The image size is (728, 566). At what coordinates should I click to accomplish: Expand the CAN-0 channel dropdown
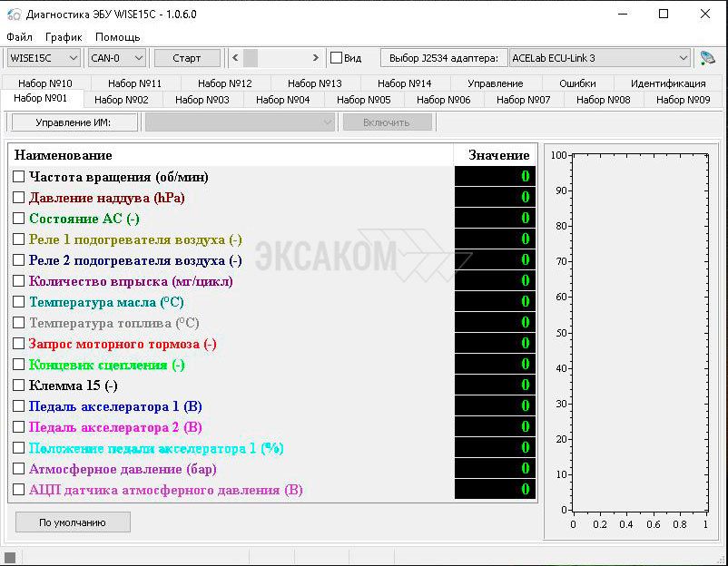click(x=117, y=58)
